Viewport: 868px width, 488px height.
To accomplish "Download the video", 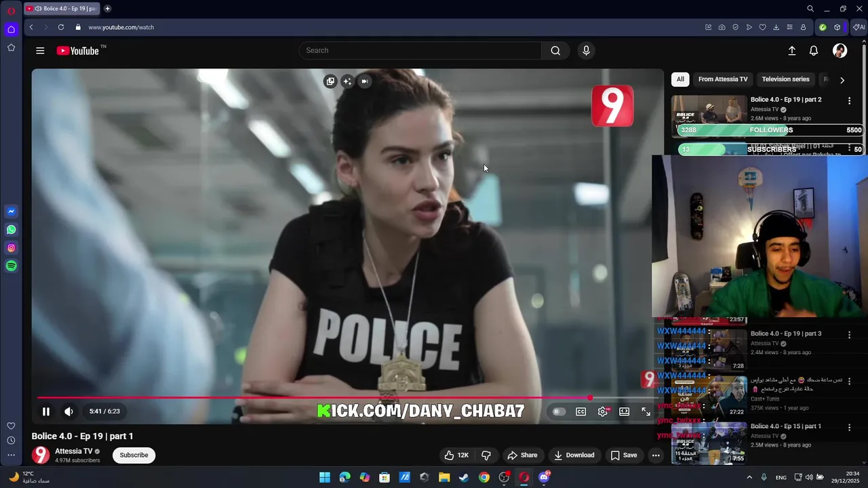I will (x=574, y=455).
